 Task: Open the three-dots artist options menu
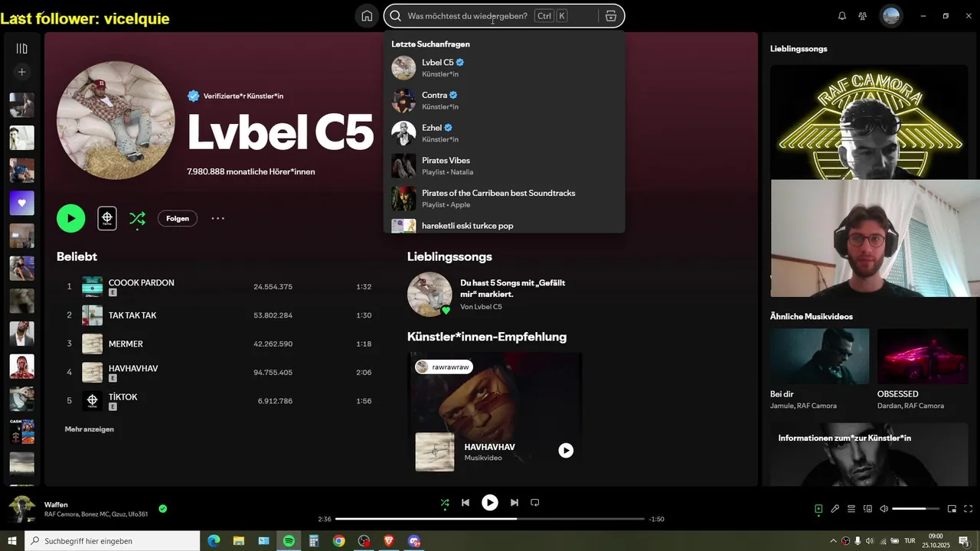[218, 218]
